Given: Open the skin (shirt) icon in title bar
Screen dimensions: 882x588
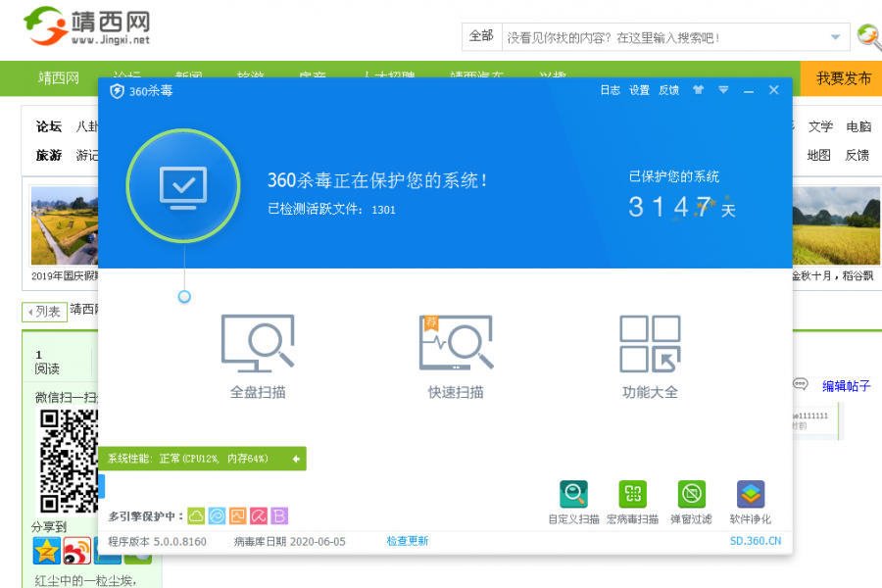Looking at the screenshot, I should [x=698, y=90].
